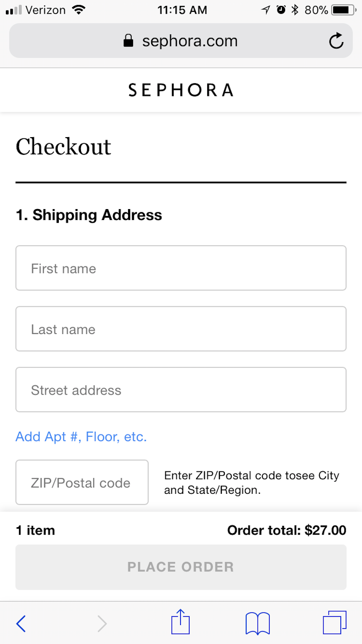362x644 pixels.
Task: Tap the Wi-Fi icon in the status bar
Action: tap(79, 10)
